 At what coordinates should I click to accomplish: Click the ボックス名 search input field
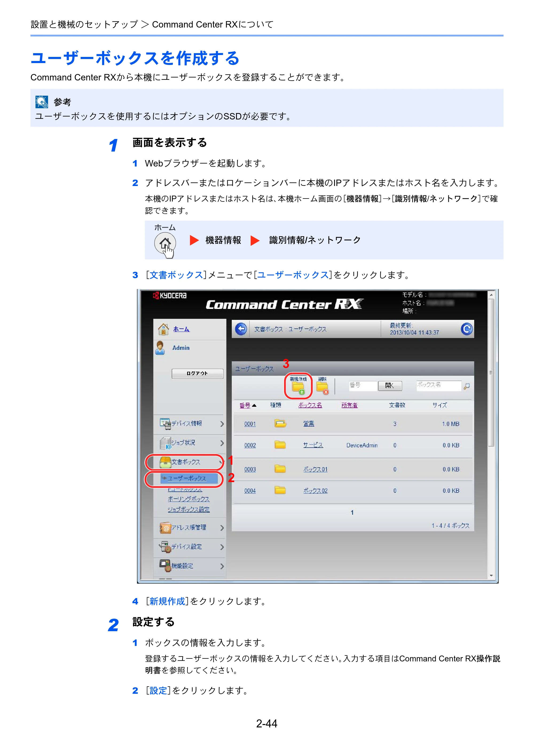(x=439, y=386)
